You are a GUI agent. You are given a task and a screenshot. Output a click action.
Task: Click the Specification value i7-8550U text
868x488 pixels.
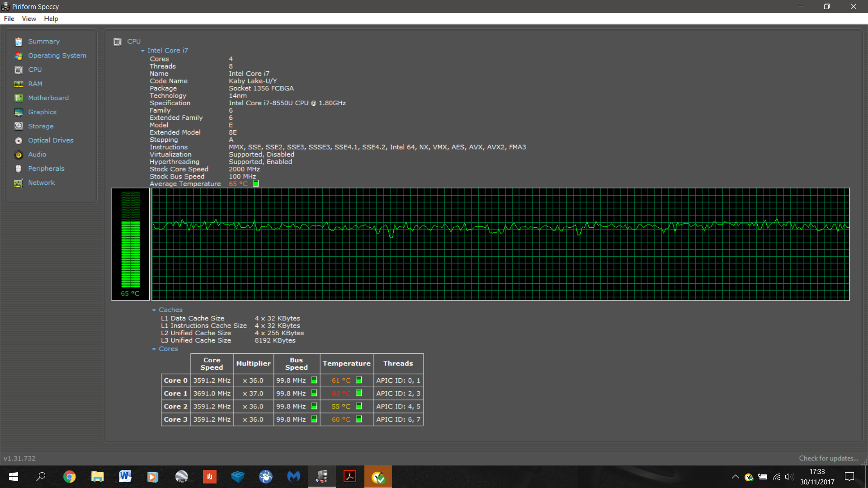287,103
